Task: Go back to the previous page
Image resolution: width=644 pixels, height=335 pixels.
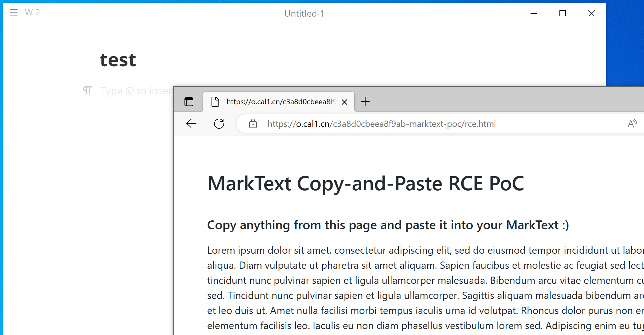Action: [191, 124]
